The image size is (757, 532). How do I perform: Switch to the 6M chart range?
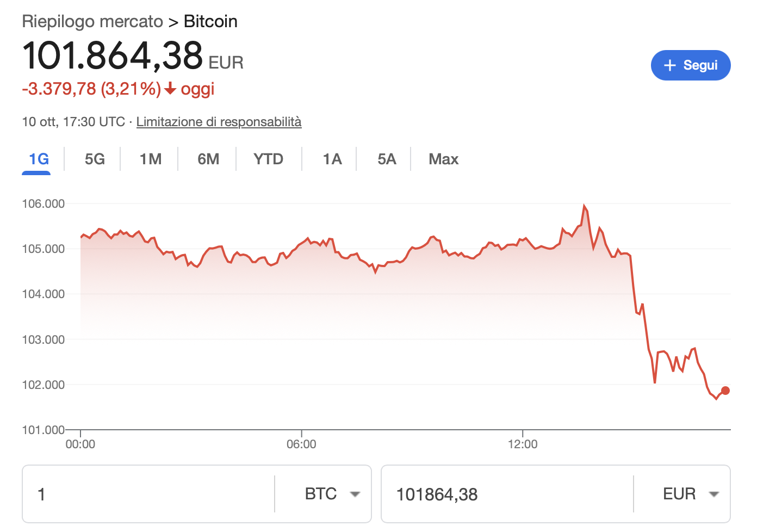click(x=208, y=159)
